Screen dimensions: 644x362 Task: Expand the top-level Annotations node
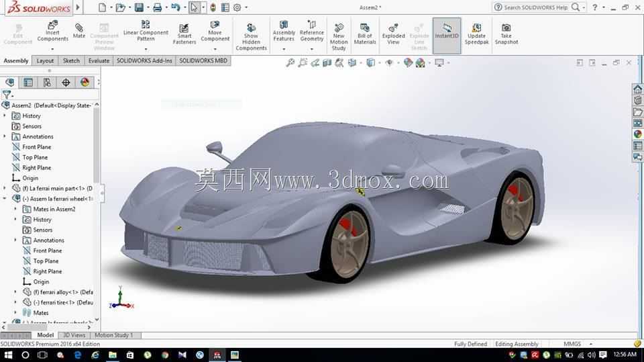(x=5, y=136)
